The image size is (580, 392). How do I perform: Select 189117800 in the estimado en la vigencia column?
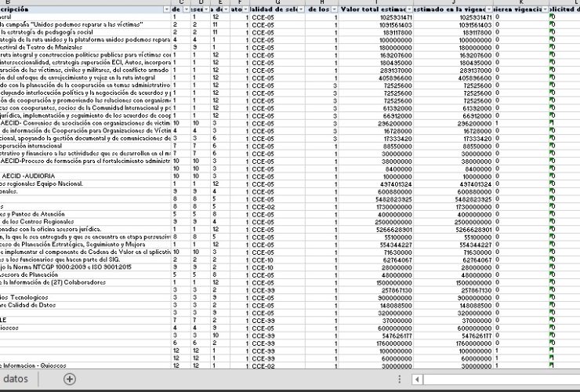453,32
